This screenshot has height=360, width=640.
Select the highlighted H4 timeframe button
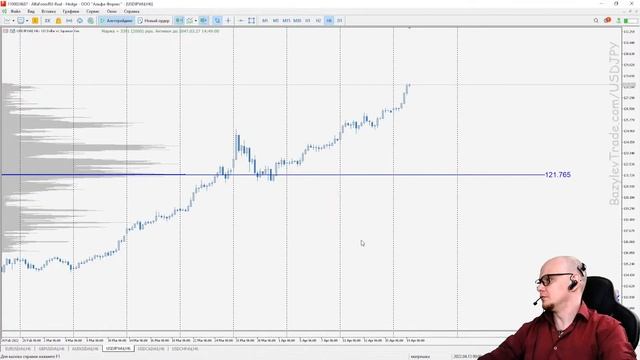pos(329,20)
